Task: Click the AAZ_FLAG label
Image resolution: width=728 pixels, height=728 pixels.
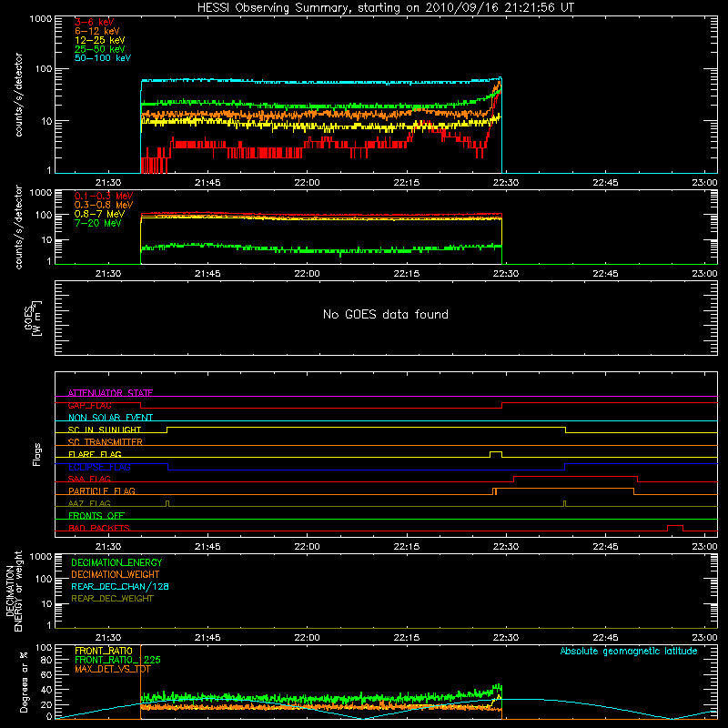Action: click(89, 503)
